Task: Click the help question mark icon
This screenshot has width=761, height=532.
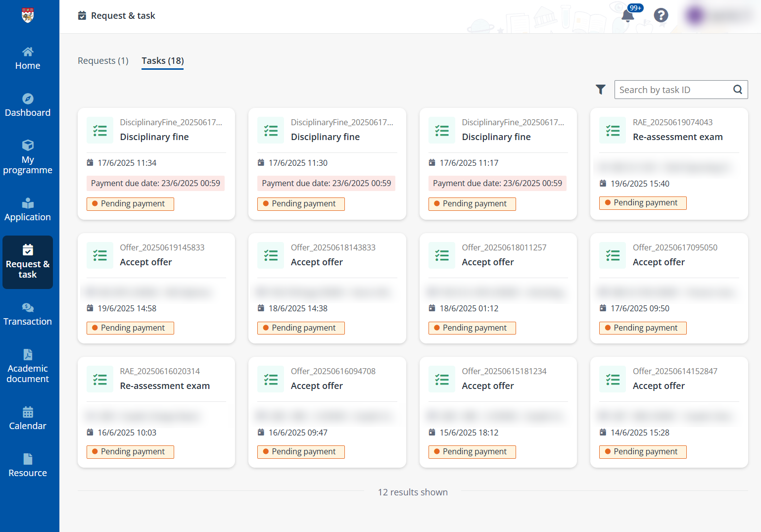Action: (x=661, y=15)
